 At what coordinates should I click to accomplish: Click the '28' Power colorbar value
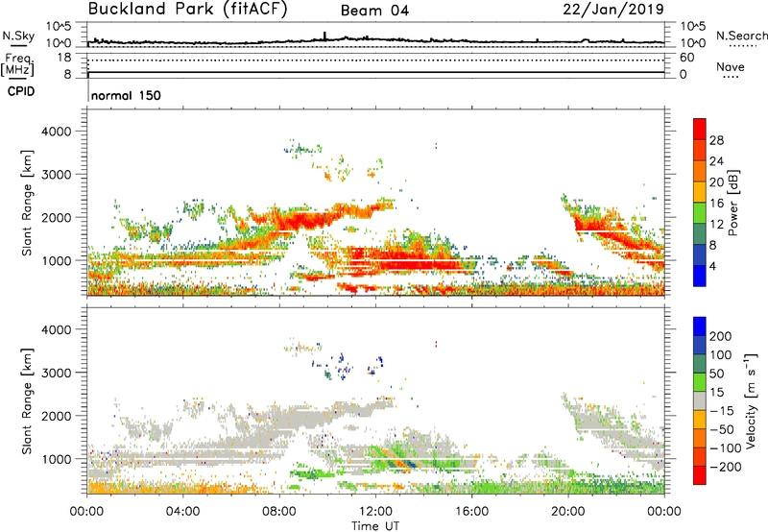tap(716, 140)
